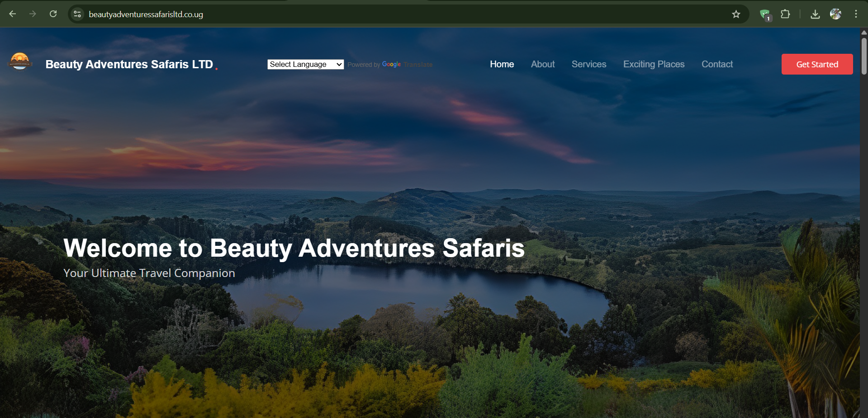Click the Beauty Adventures Safaris logo
Image resolution: width=868 pixels, height=418 pixels.
(x=20, y=61)
